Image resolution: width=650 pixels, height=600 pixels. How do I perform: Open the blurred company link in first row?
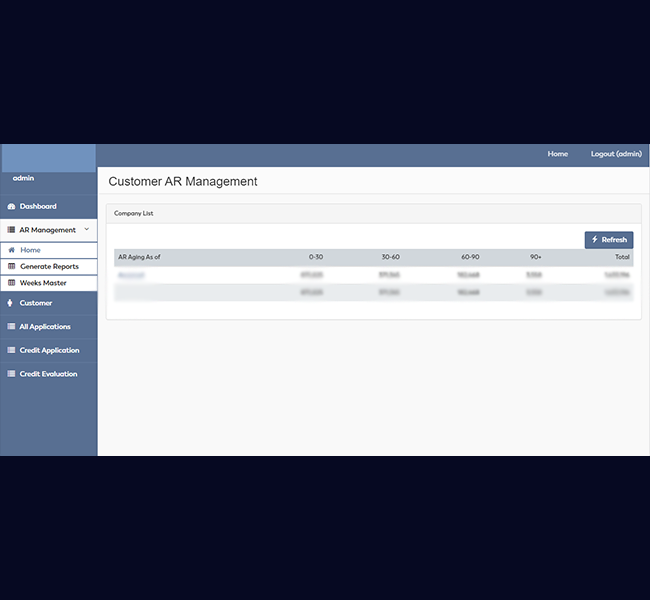(131, 275)
